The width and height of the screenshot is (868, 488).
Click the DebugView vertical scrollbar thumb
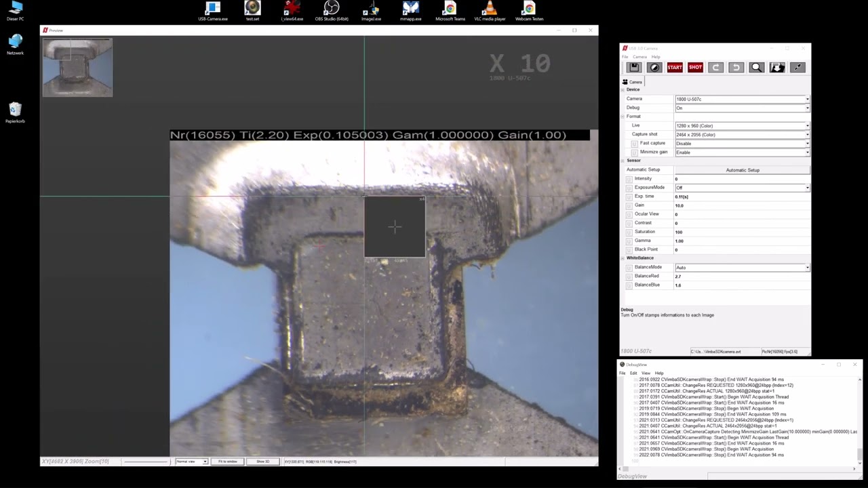(860, 453)
